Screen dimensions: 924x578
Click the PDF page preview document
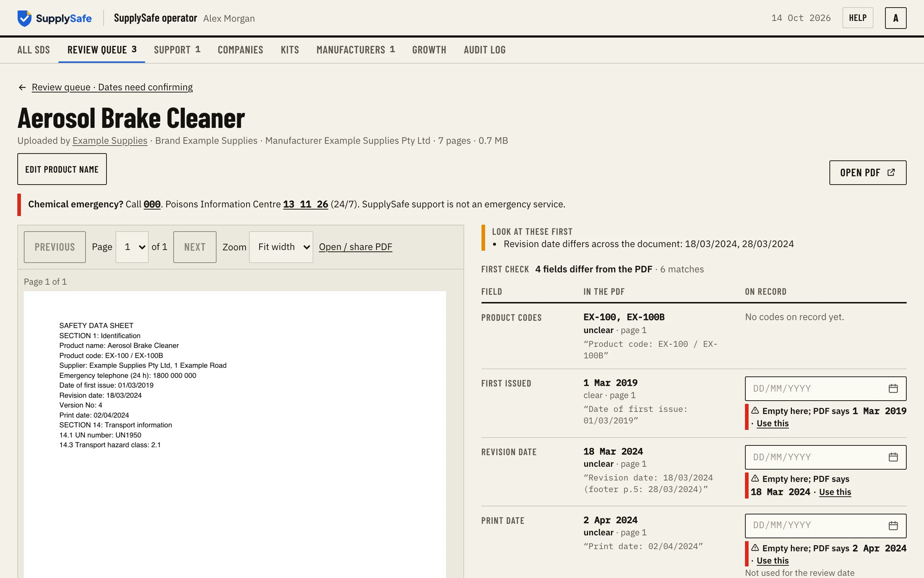[x=235, y=435]
